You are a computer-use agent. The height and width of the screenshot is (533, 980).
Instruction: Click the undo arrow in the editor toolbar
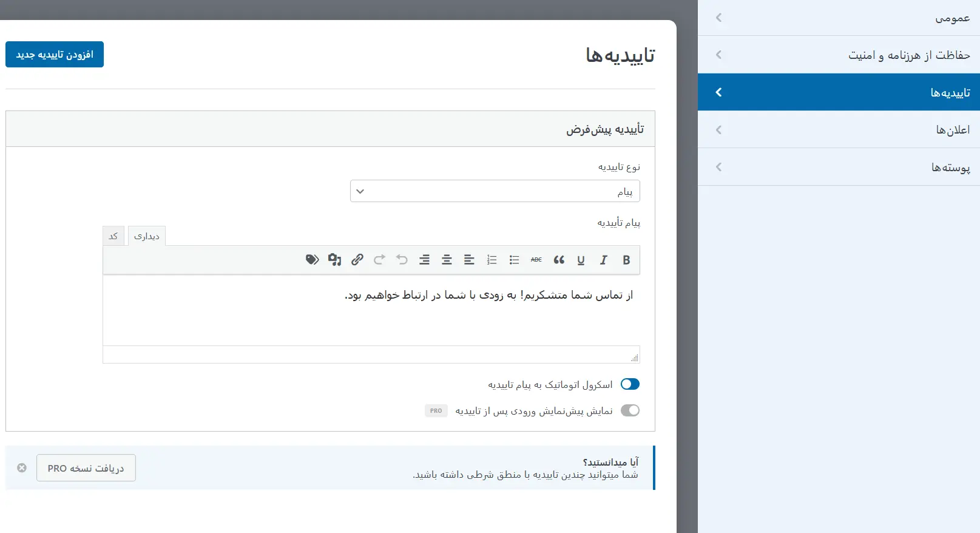click(x=402, y=260)
